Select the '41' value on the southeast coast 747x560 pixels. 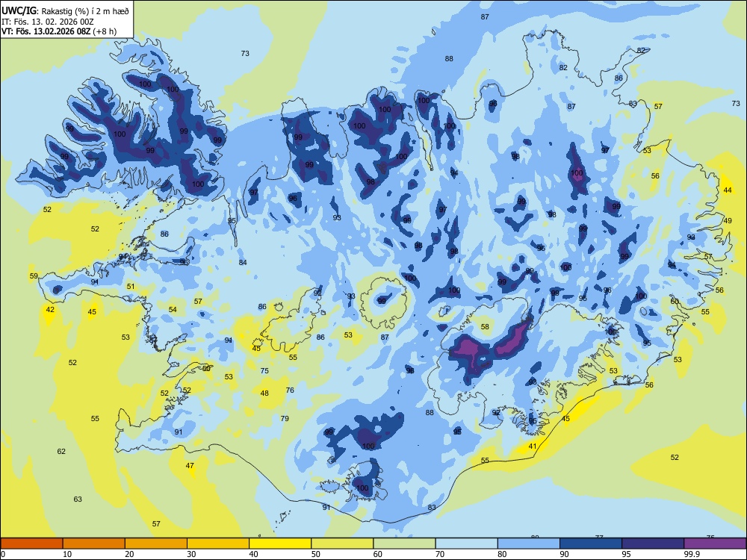[x=533, y=447]
